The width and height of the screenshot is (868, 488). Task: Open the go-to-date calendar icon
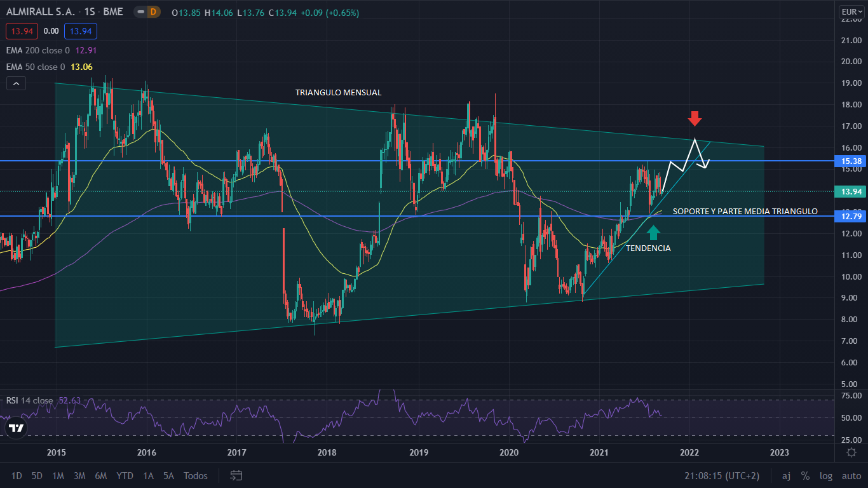[236, 475]
